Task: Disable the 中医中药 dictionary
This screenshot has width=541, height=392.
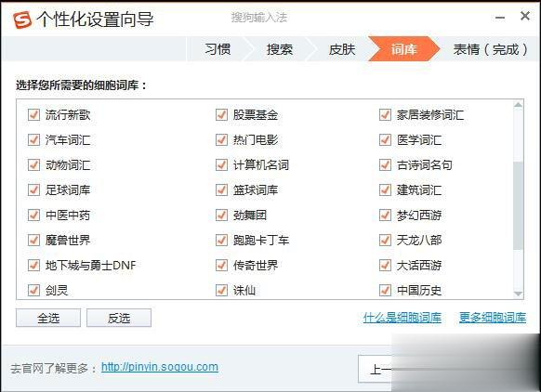Action: tap(33, 215)
